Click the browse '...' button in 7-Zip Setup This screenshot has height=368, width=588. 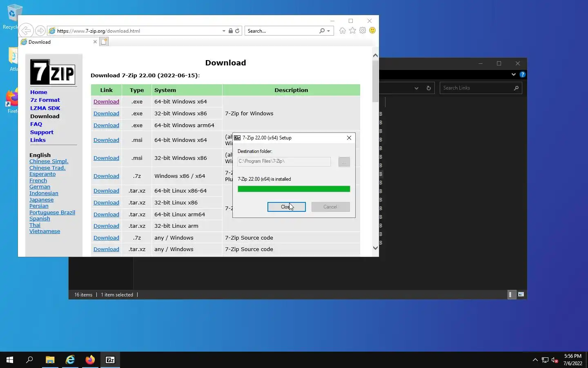[x=344, y=162]
